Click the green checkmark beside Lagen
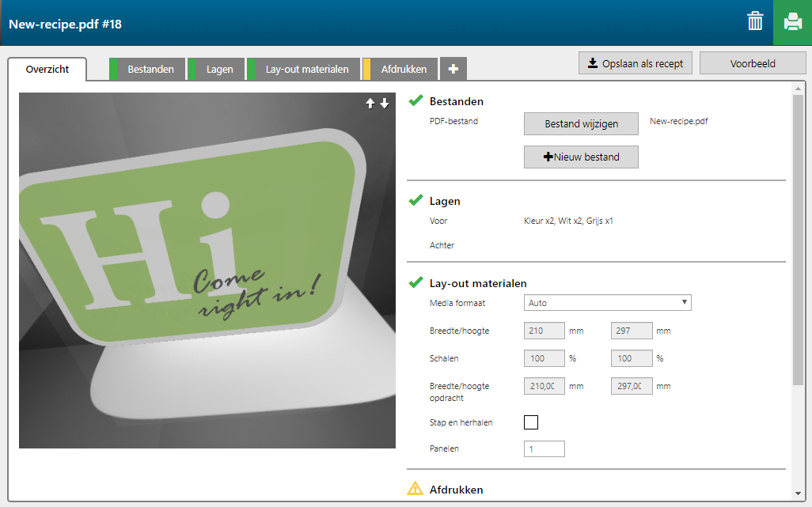Image resolution: width=812 pixels, height=507 pixels. tap(415, 200)
